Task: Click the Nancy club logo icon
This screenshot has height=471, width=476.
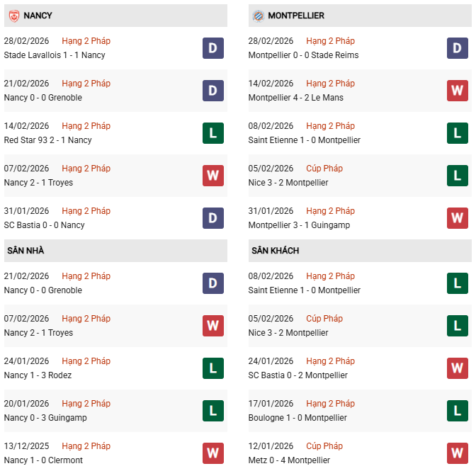Action: pyautogui.click(x=13, y=15)
